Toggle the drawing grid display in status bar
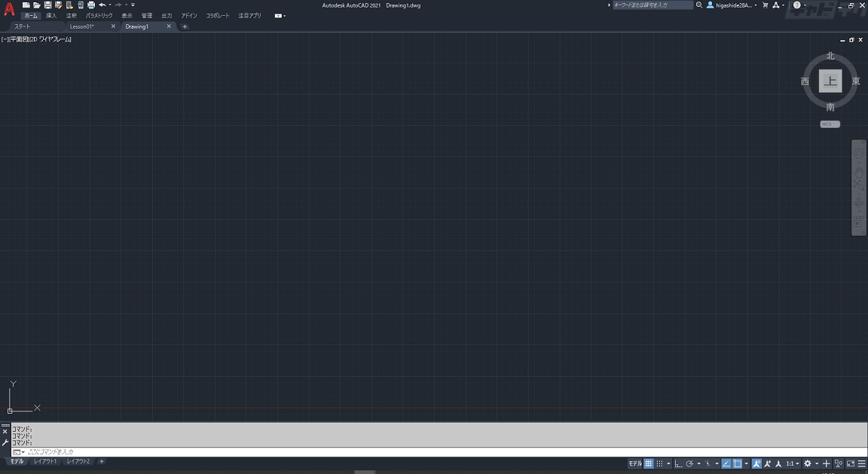Screen dimensions: 868x474 [649, 463]
